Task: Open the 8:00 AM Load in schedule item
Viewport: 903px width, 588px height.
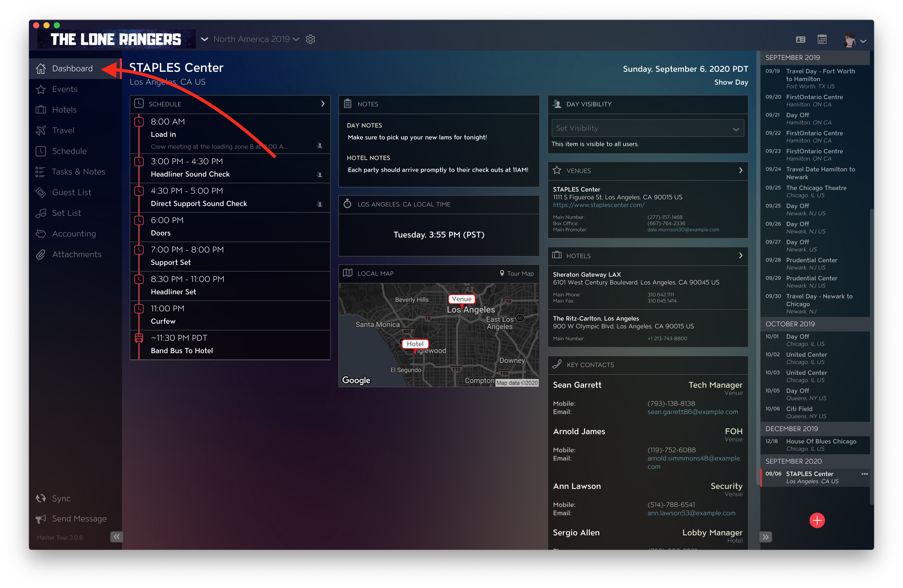Action: pyautogui.click(x=230, y=133)
